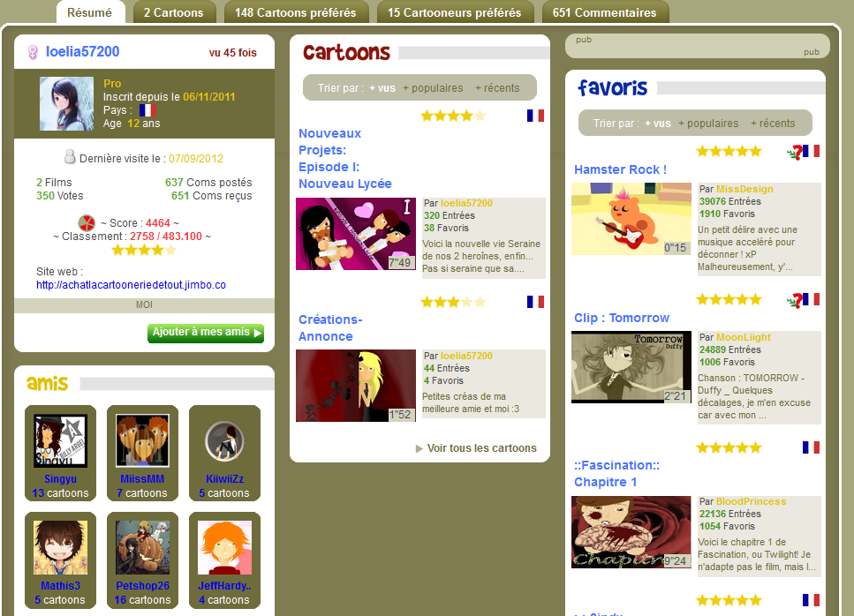The width and height of the screenshot is (854, 616).
Task: Click the female gender icon beside loelia57200
Action: tap(33, 52)
